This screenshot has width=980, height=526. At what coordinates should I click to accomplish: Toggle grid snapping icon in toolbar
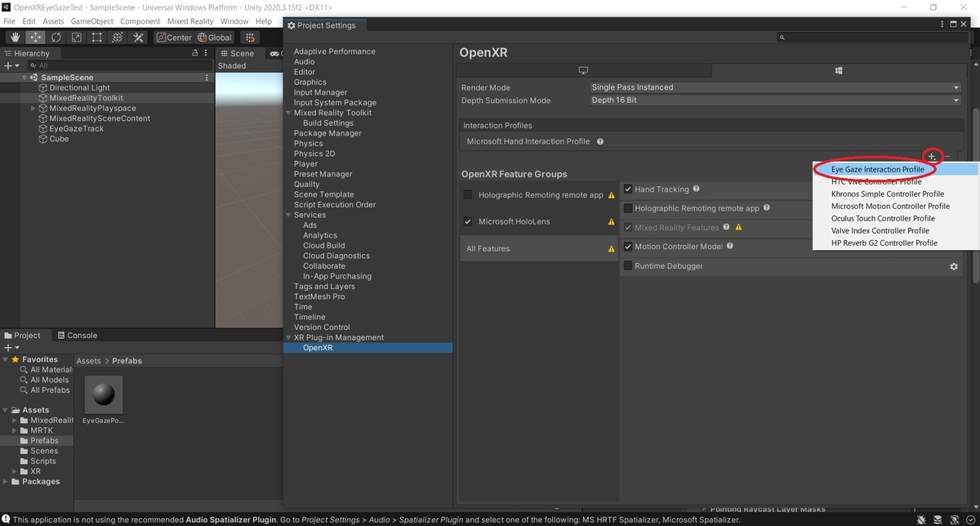coord(250,38)
